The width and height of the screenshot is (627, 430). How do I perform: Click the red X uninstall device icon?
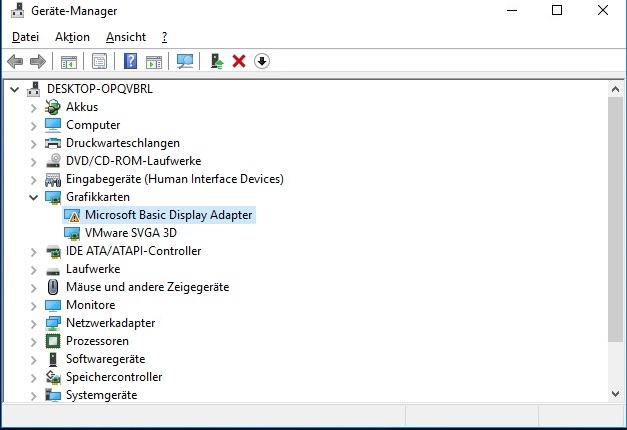tap(239, 62)
